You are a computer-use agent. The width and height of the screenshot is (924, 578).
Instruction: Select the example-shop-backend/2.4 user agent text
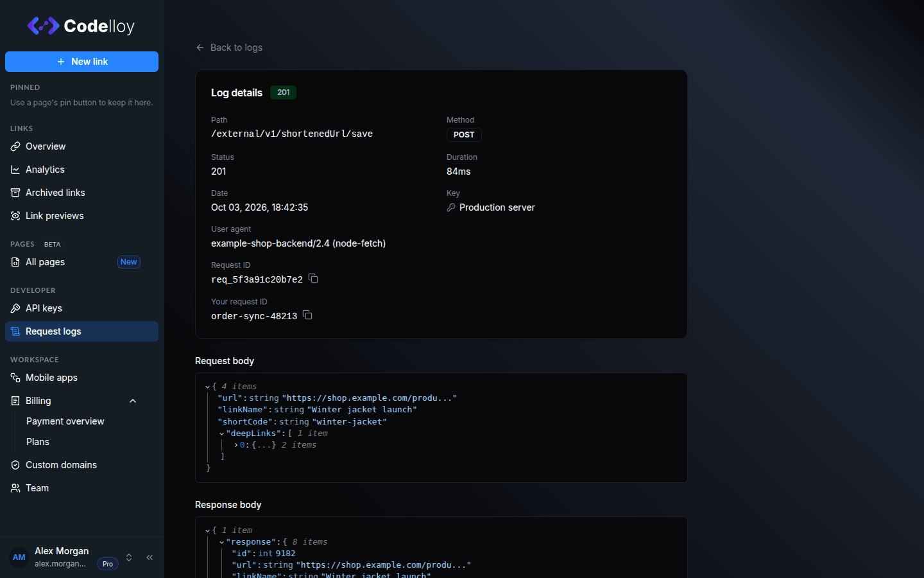(x=298, y=243)
